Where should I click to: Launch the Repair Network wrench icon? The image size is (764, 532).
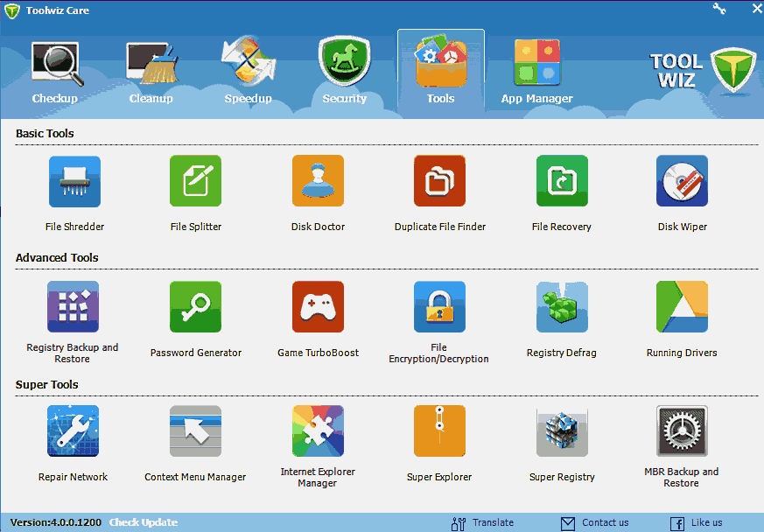(x=74, y=431)
